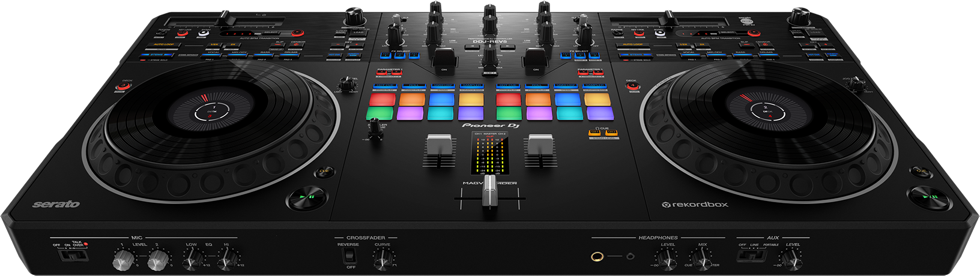The width and height of the screenshot is (980, 276).
Task: Turn the right browse rotary selector
Action: [x=800, y=17]
